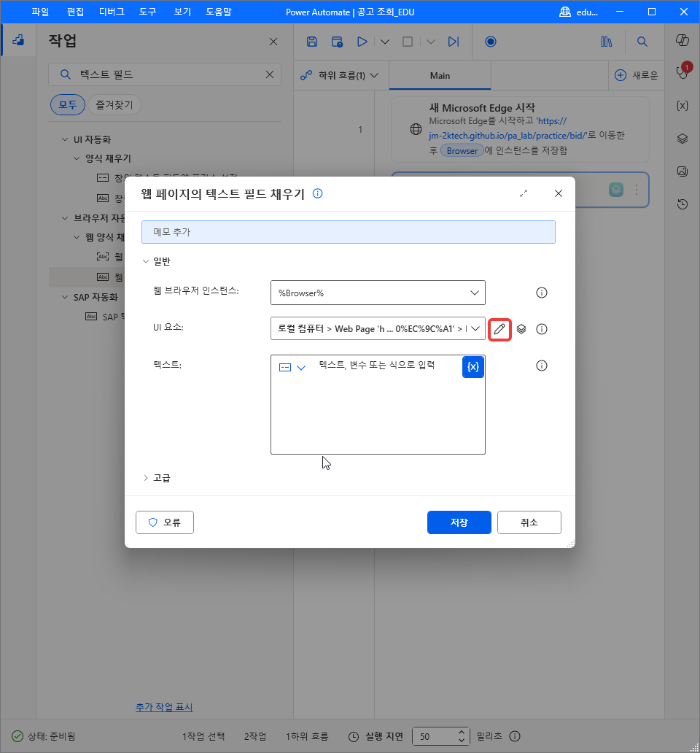Click the actions pane icon in left rail
The width and height of the screenshot is (700, 753).
[x=18, y=40]
